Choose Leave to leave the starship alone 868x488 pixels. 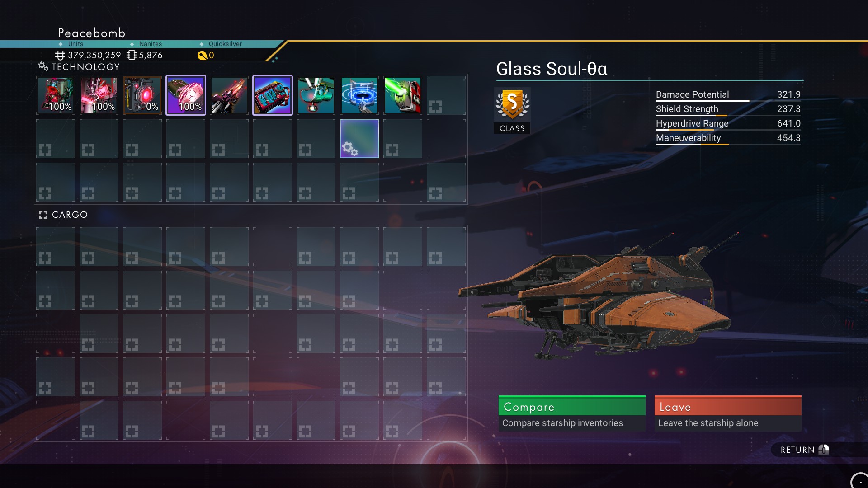728,413
